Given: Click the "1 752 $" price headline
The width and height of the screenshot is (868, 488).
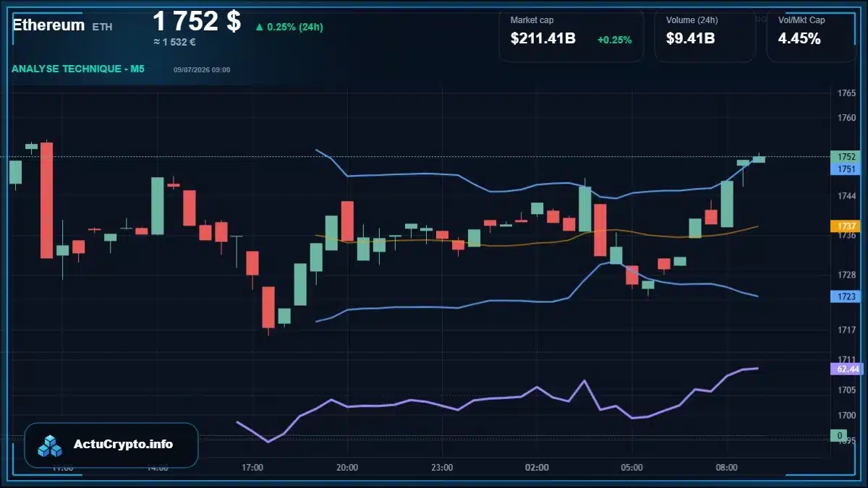Looking at the screenshot, I should pos(197,21).
